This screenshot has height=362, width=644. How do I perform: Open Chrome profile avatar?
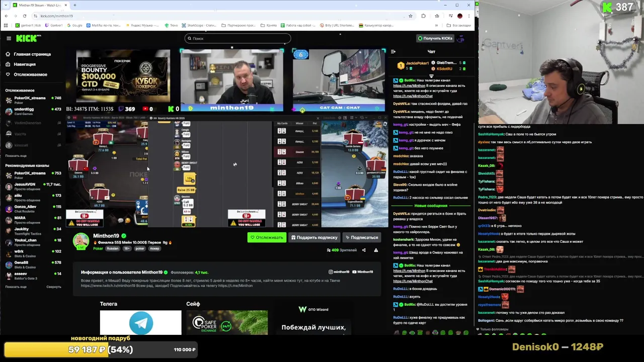tap(459, 16)
